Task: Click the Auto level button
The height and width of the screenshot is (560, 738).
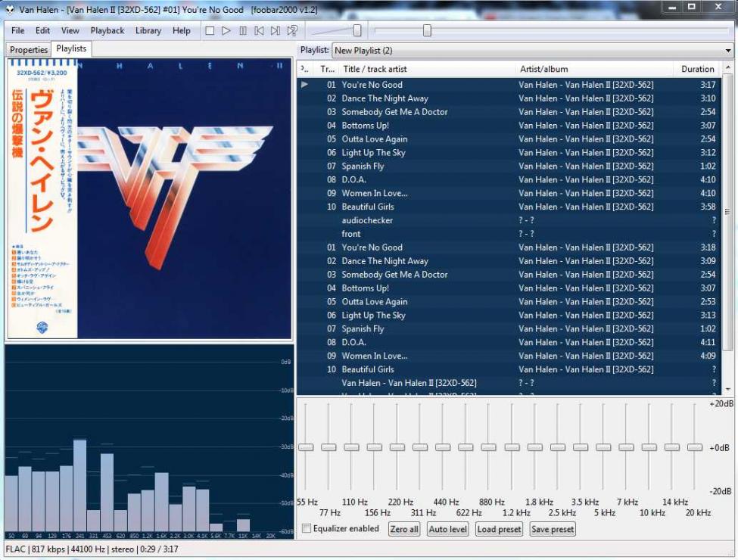Action: [x=447, y=529]
